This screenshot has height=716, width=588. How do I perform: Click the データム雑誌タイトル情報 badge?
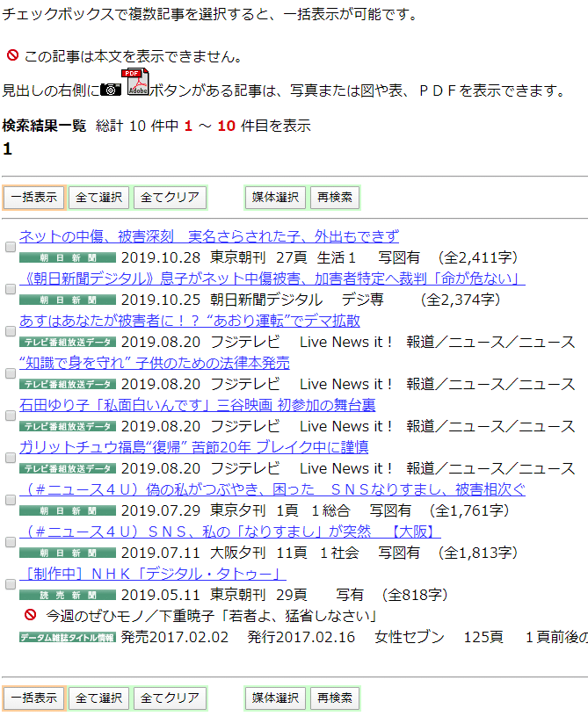68,637
